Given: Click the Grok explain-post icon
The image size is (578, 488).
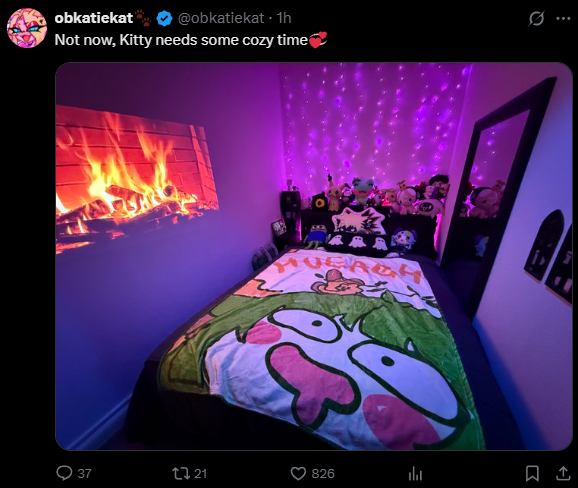Looking at the screenshot, I should [x=536, y=18].
